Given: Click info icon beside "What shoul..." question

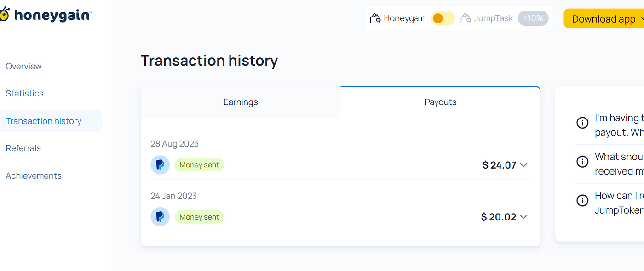Looking at the screenshot, I should coord(582,162).
